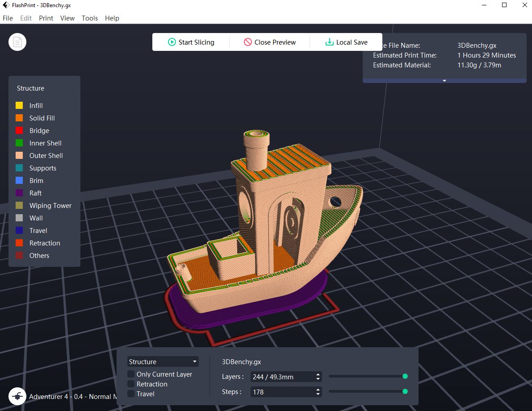Viewport: 532px width, 411px height.
Task: Expand the file info panel arrow
Action: pyautogui.click(x=444, y=81)
